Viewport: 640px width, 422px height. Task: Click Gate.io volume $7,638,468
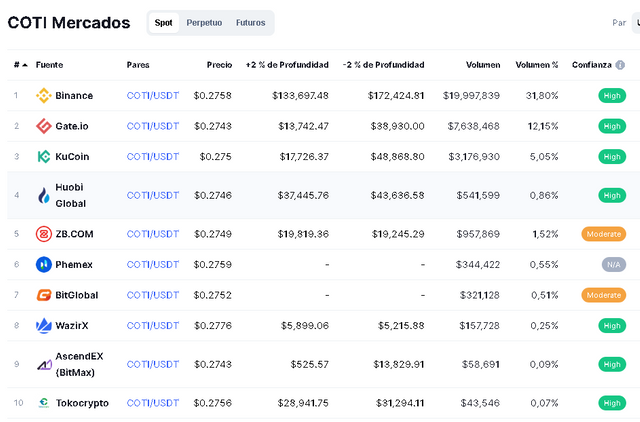pyautogui.click(x=474, y=126)
